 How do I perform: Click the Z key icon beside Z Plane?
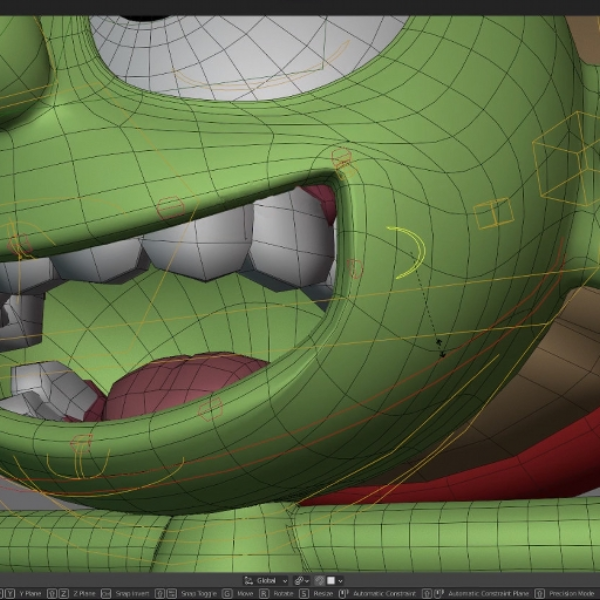(x=64, y=594)
